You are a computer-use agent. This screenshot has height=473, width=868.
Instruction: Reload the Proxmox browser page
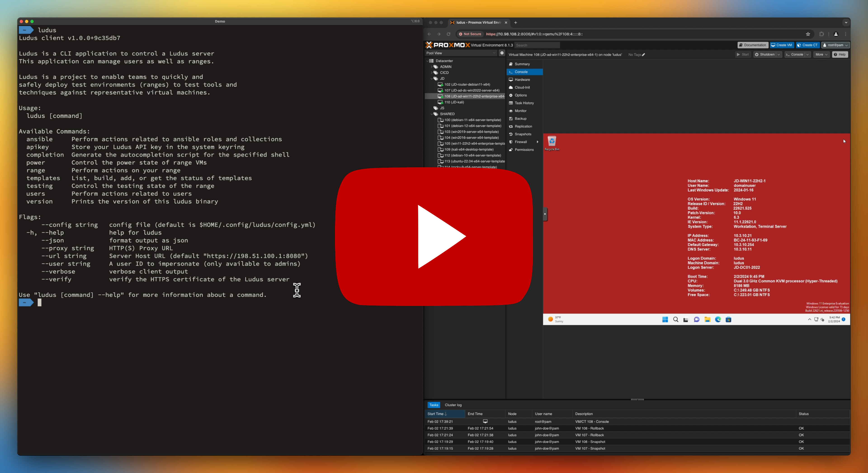[x=448, y=34]
